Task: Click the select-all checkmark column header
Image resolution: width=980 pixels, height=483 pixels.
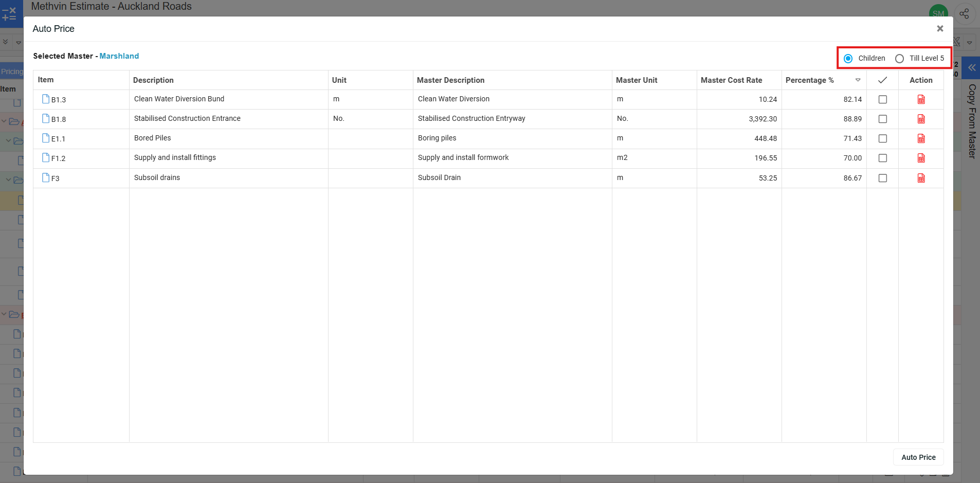Action: tap(882, 80)
